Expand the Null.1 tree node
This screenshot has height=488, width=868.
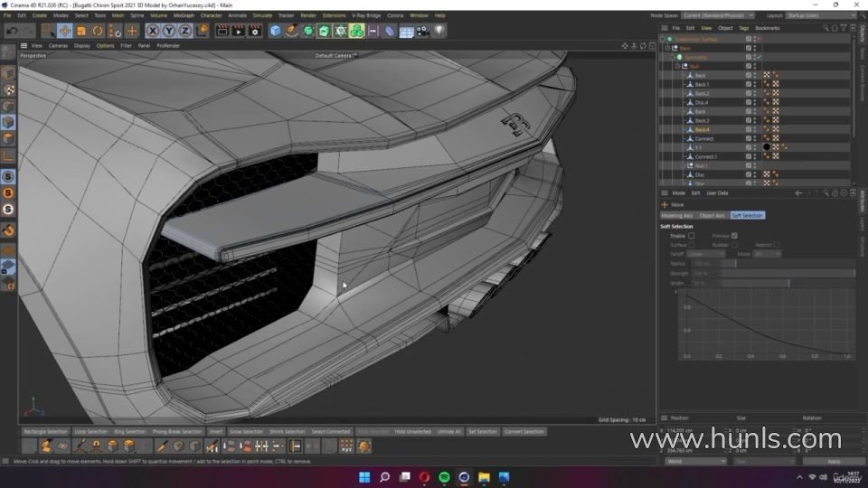[684, 165]
